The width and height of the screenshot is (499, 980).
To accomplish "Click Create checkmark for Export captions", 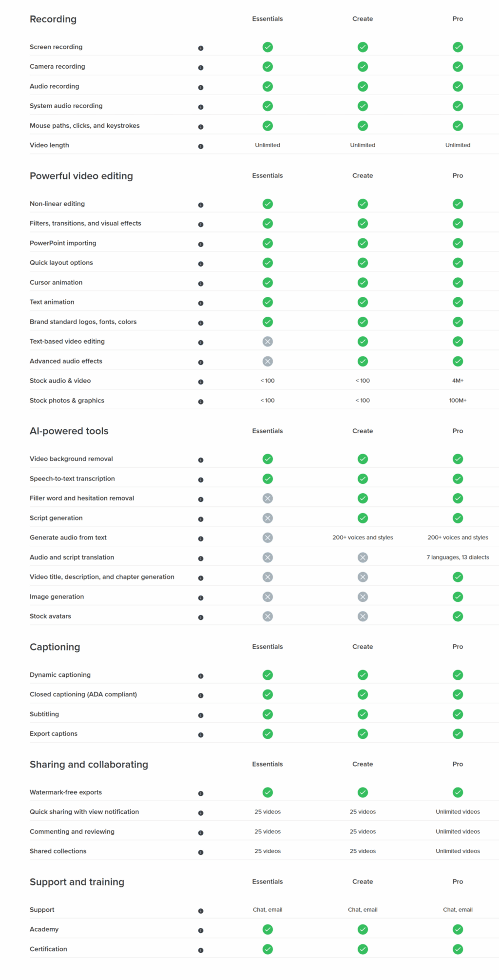I will [363, 734].
